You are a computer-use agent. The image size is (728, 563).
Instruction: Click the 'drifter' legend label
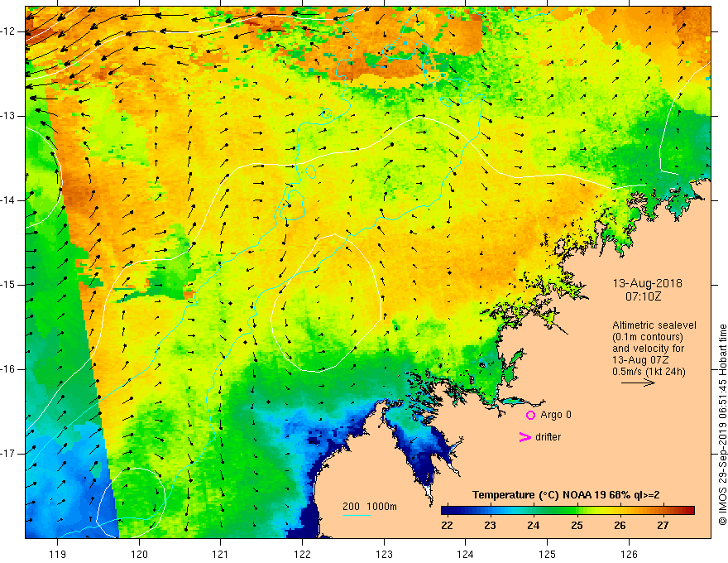tap(548, 437)
